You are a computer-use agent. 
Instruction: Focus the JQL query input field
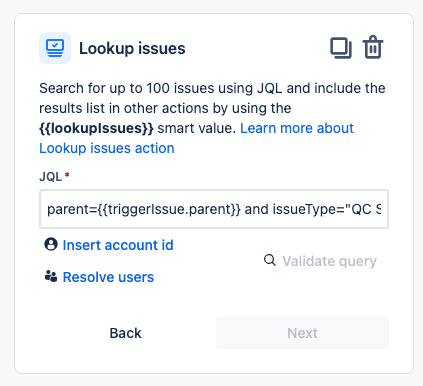(214, 209)
